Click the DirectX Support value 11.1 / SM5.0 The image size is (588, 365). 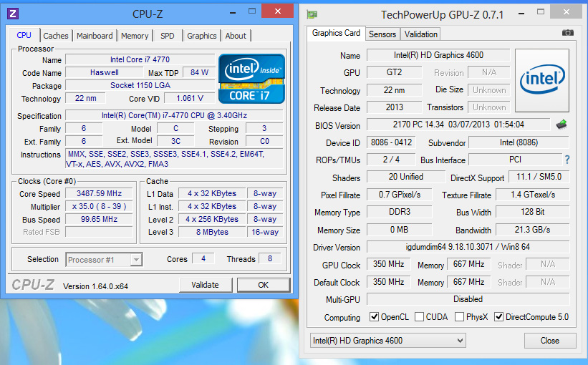click(x=539, y=177)
